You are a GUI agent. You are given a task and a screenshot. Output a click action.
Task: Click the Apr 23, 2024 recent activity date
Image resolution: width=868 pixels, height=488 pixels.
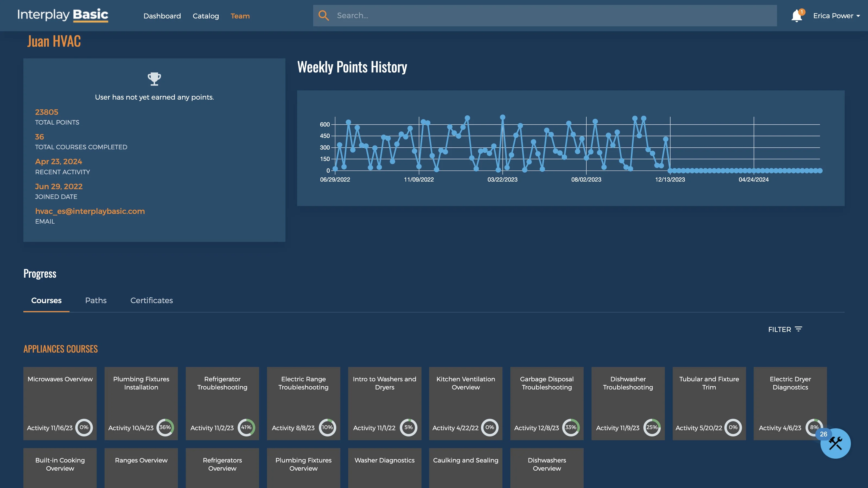point(59,162)
